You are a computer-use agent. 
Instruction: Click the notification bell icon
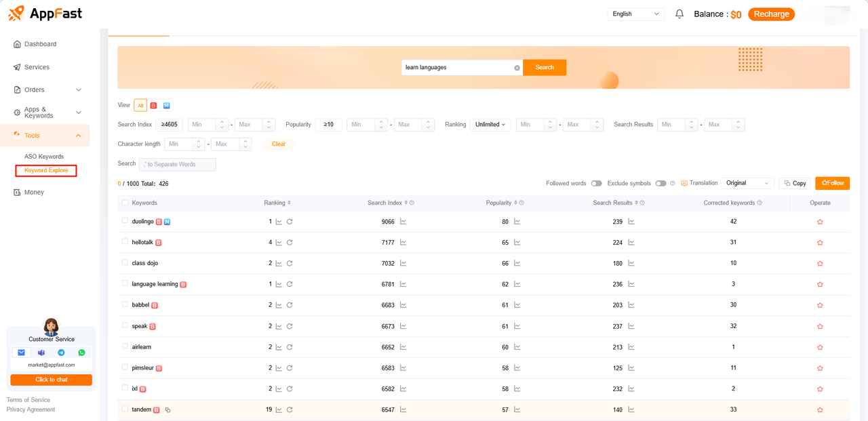[679, 14]
